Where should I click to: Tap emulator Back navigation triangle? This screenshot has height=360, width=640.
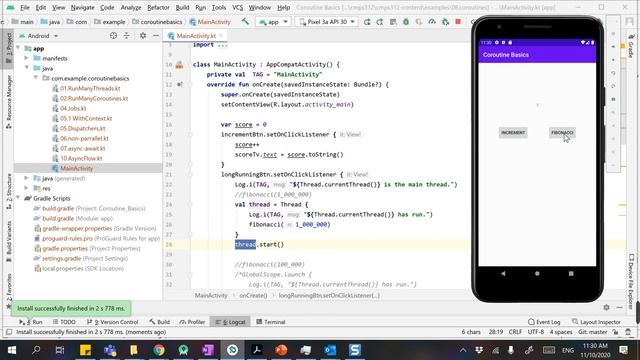tap(503, 273)
